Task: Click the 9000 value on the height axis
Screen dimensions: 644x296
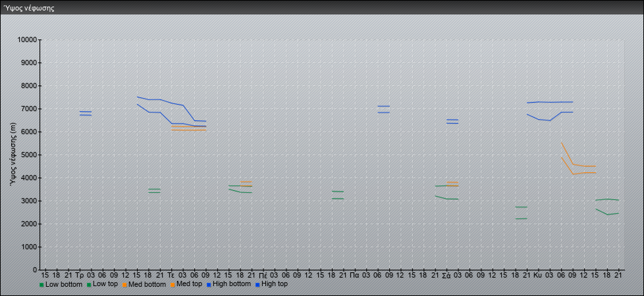Action: (29, 62)
